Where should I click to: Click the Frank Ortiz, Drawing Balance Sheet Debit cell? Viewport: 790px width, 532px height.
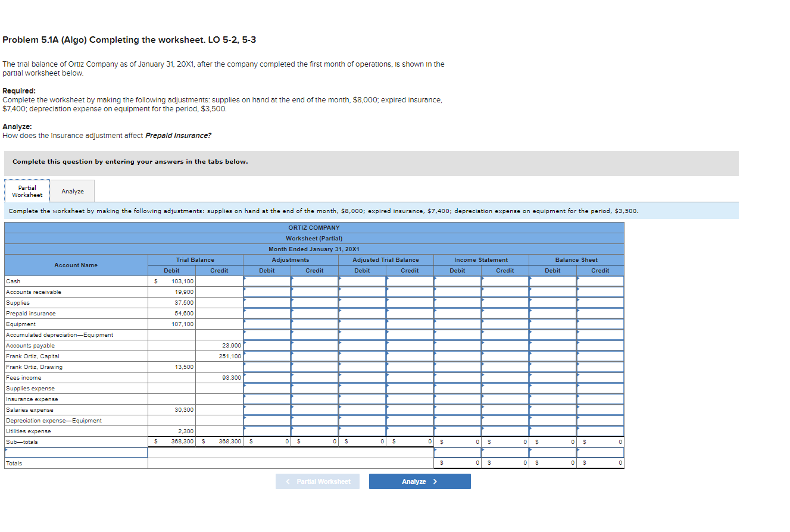pyautogui.click(x=552, y=367)
